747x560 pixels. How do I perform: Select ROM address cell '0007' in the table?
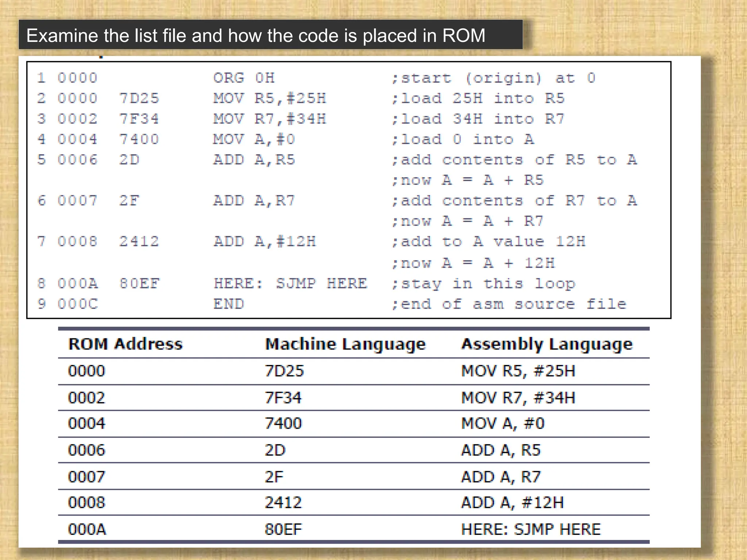86,477
